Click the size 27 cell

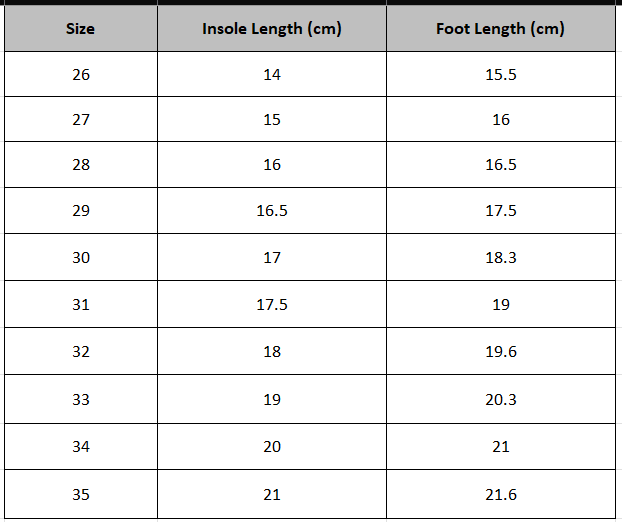[x=80, y=120]
